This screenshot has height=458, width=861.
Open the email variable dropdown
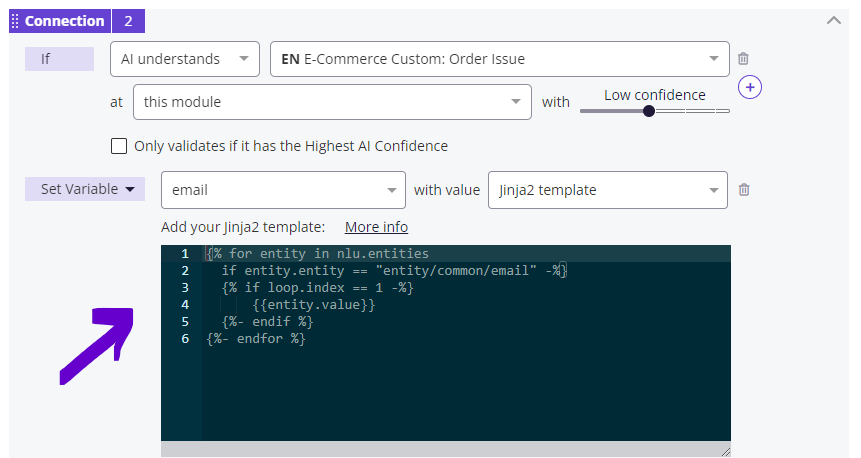tap(283, 190)
